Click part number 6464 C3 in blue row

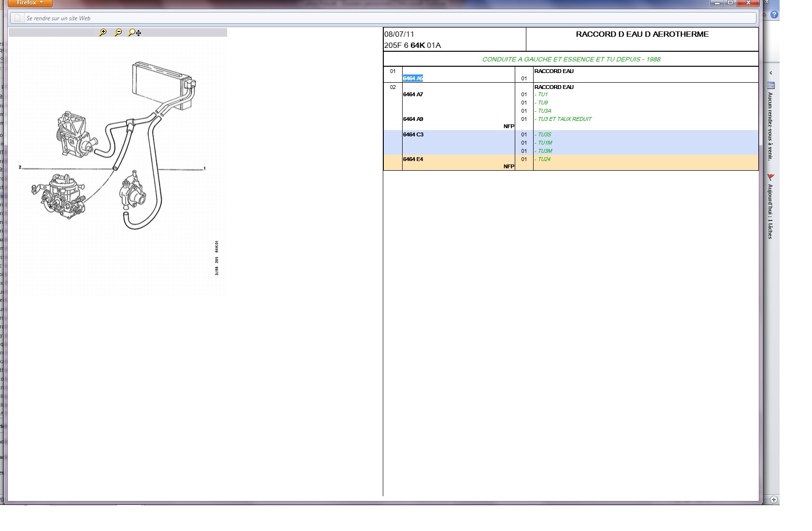click(413, 134)
